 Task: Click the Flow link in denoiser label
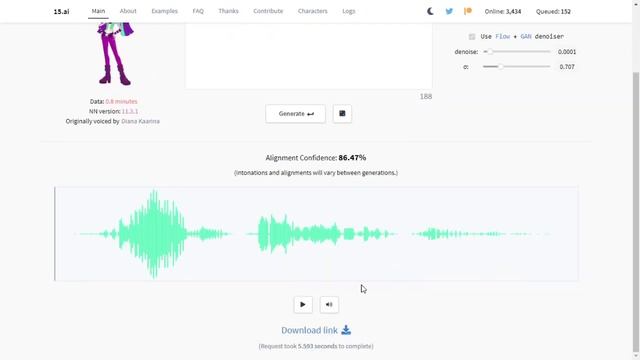point(503,36)
